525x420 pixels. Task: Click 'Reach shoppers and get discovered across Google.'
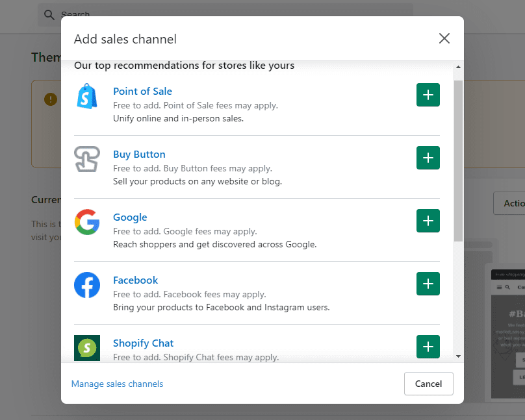[x=214, y=245]
